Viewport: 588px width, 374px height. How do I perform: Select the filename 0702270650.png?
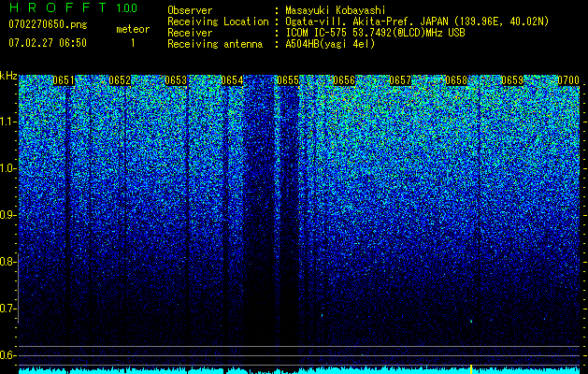tap(48, 24)
